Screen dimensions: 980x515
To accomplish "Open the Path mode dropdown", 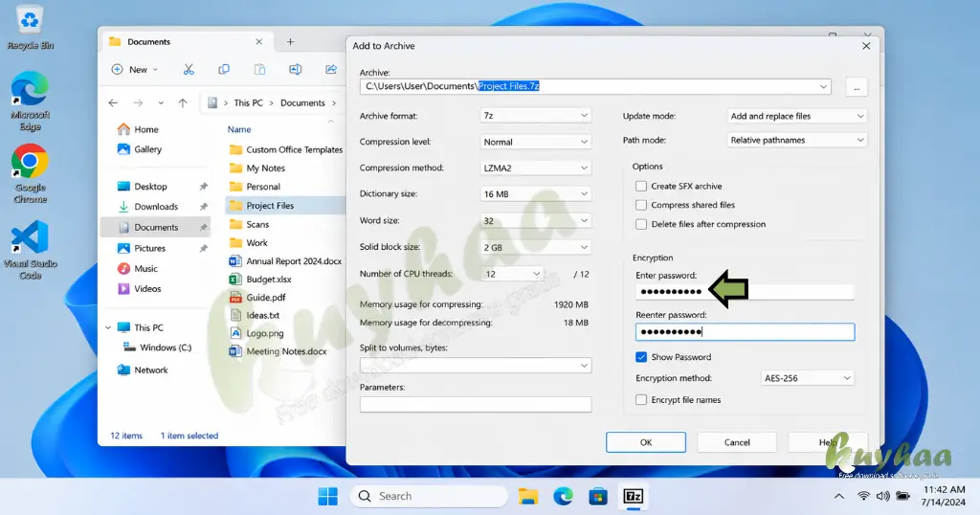I will coord(797,140).
